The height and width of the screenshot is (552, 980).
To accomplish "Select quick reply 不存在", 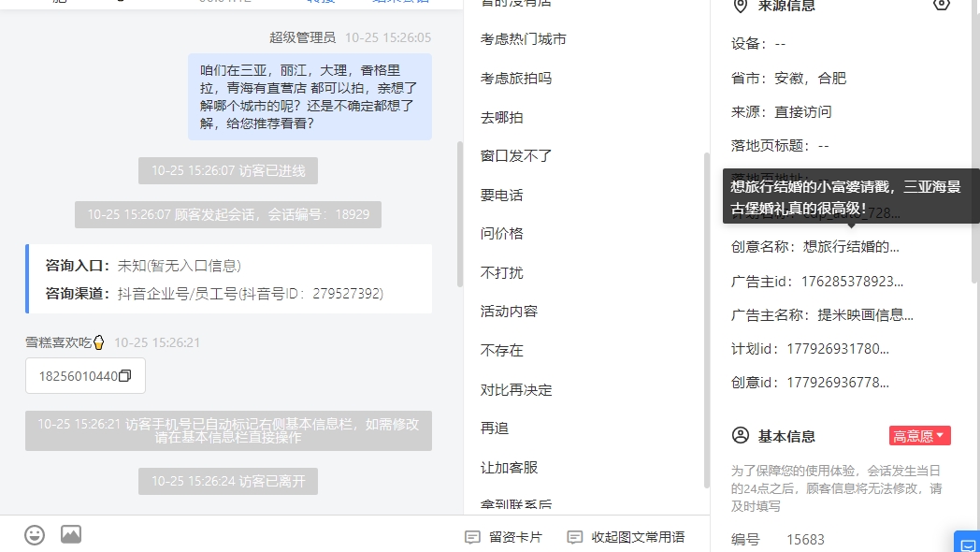I will (501, 350).
